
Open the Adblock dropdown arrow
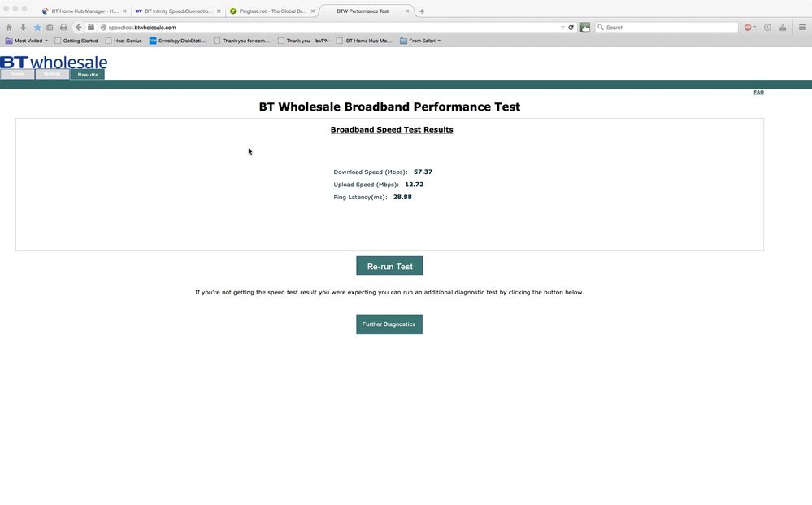click(x=754, y=28)
